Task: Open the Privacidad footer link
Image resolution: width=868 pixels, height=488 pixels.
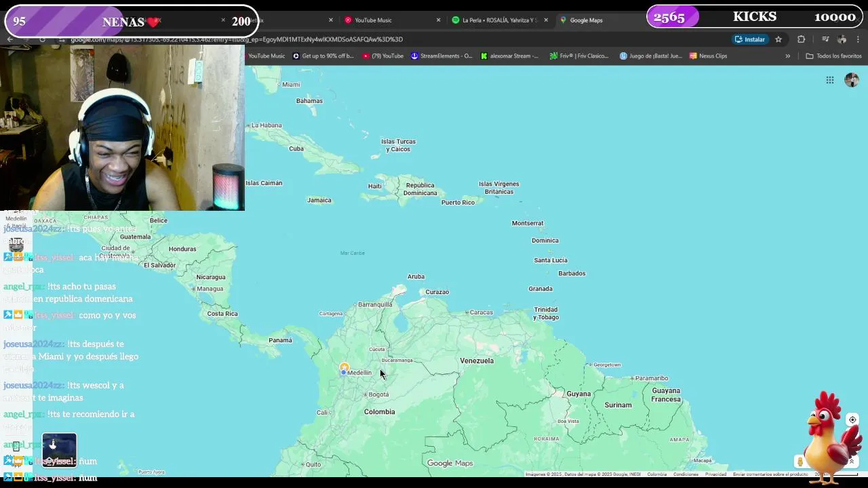Action: [715, 474]
